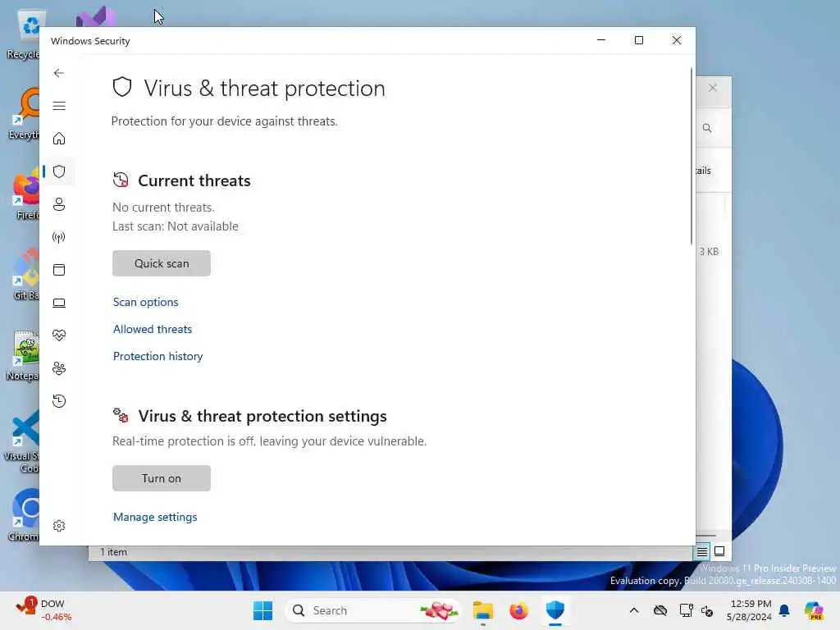This screenshot has width=840, height=630.
Task: Switch File Explorer to large icons view
Action: click(x=719, y=551)
